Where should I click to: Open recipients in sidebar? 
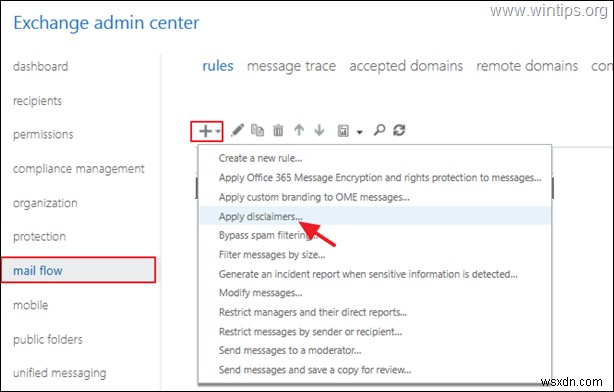(37, 101)
